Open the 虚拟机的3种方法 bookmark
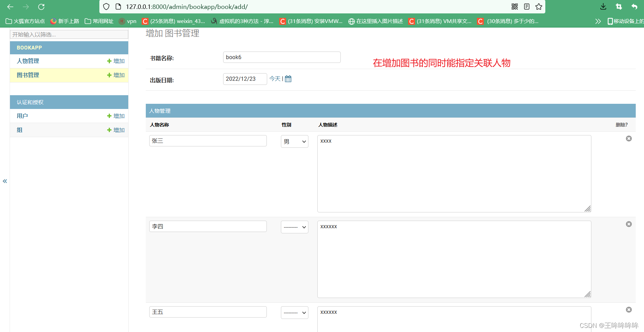Screen dimensions: 644x332 click(x=242, y=21)
